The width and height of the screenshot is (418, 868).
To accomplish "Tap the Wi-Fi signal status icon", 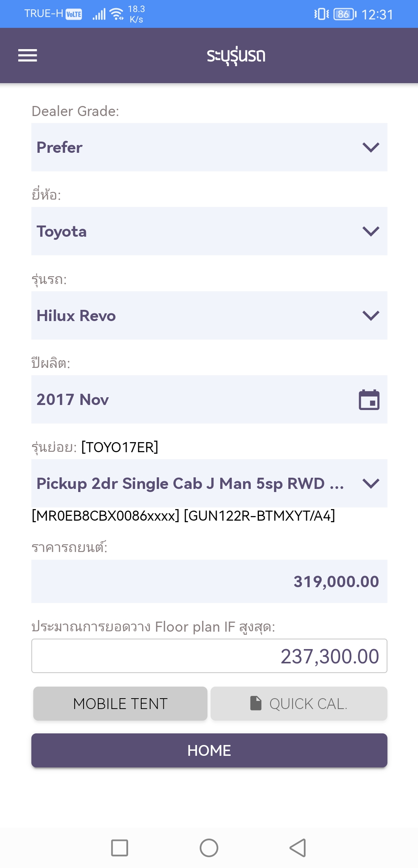I will [116, 14].
